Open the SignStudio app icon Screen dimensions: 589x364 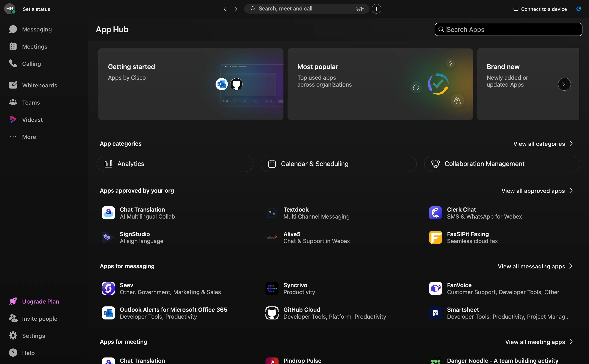click(x=108, y=237)
